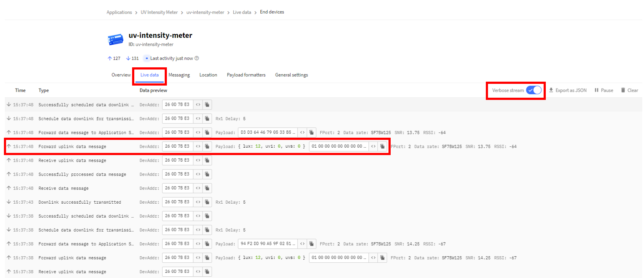
Task: Switch to the Messaging tab
Action: tap(179, 75)
